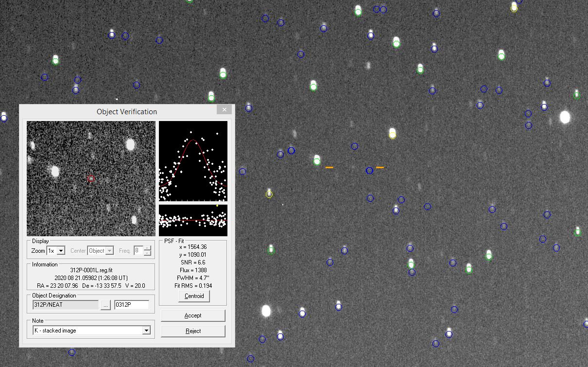
Task: Close the Object Verification dialog
Action: point(224,110)
